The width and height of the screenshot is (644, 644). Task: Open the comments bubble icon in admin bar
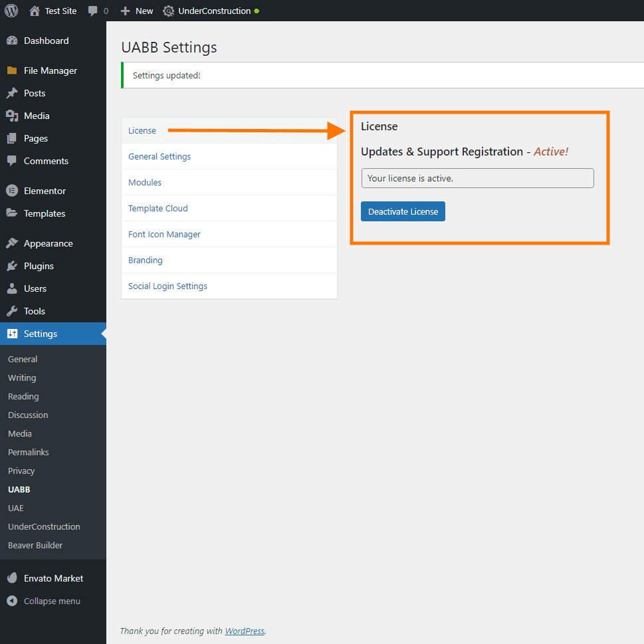[93, 11]
